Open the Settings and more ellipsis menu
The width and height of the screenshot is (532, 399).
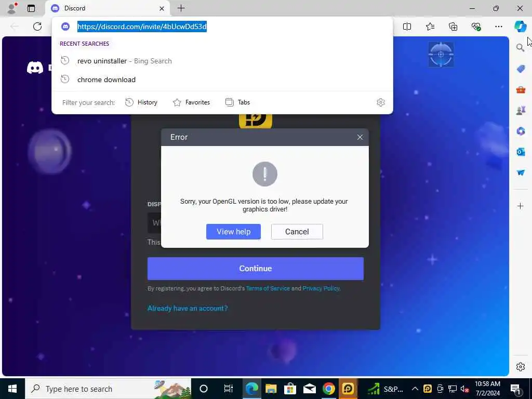coord(498,26)
